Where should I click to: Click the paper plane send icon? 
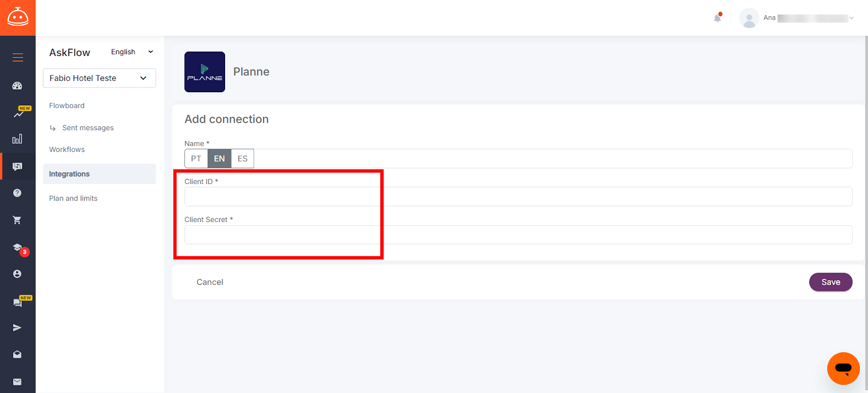tap(17, 328)
